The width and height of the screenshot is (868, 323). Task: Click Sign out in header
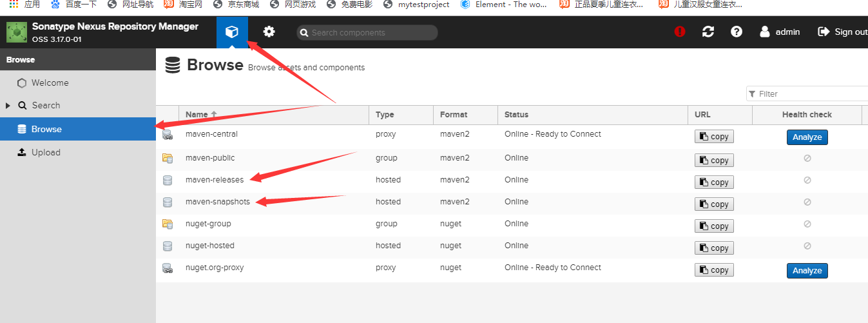pyautogui.click(x=842, y=32)
